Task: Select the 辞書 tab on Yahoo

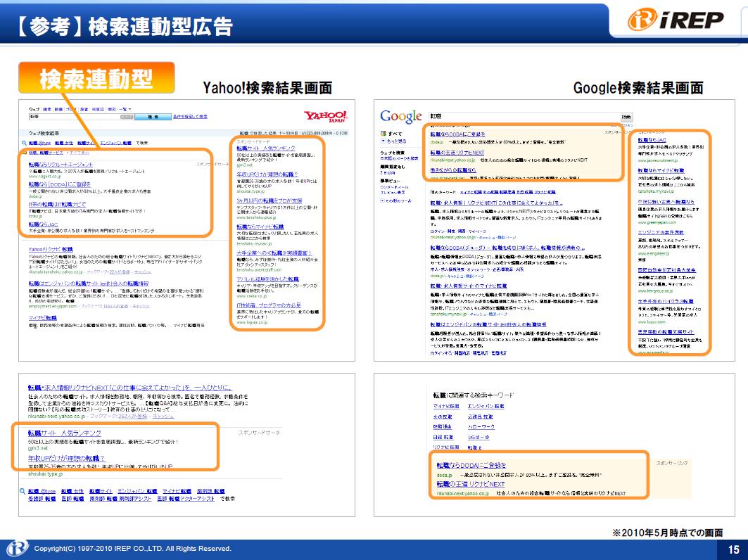Action: [x=84, y=109]
